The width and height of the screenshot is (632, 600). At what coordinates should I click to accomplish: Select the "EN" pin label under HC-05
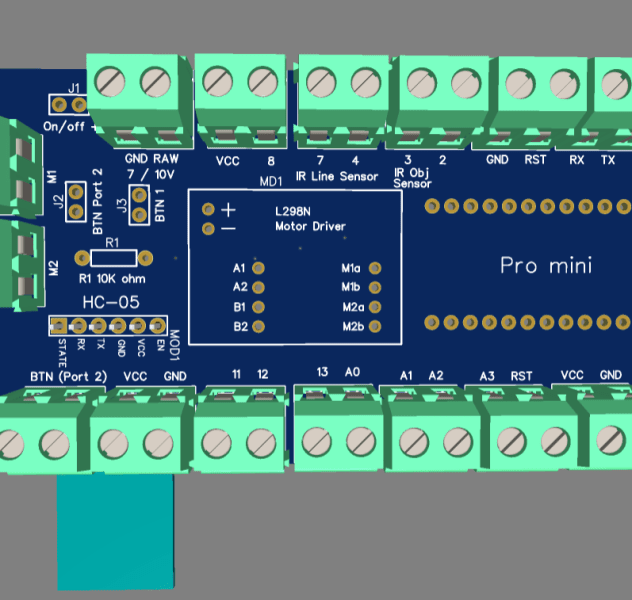click(160, 345)
